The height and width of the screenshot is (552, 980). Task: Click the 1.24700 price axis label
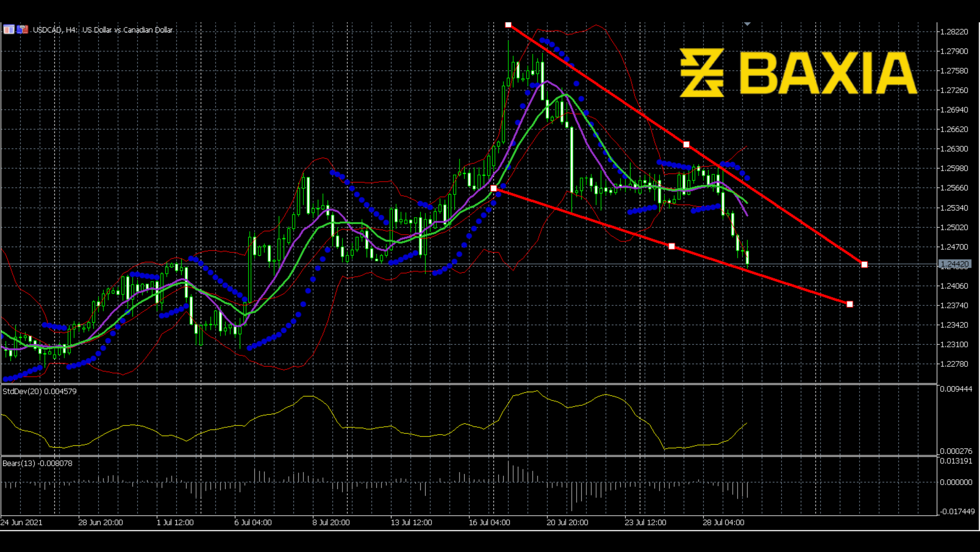(x=954, y=247)
